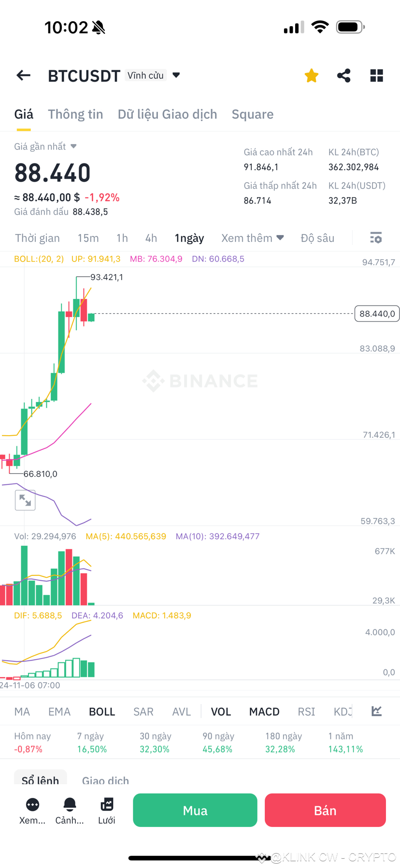Viewport: 400px width, 868px height.
Task: Enable the RSI indicator
Action: (306, 711)
